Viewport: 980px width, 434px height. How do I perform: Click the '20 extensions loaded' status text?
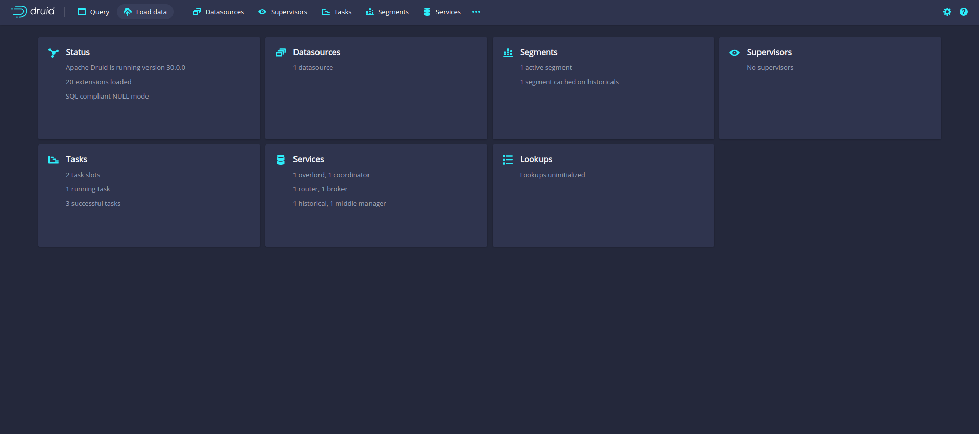(x=99, y=82)
